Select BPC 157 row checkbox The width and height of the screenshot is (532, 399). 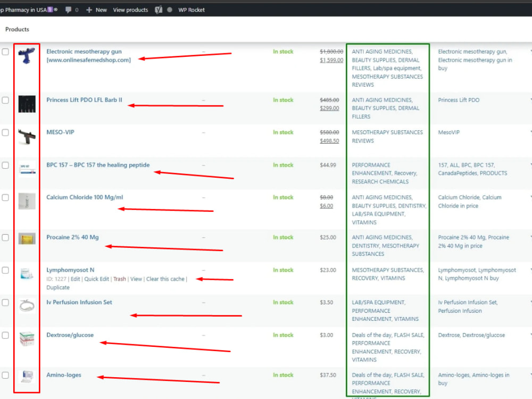(x=5, y=165)
